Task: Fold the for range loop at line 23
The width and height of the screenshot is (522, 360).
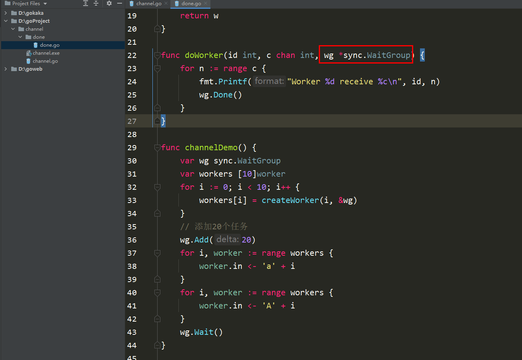Action: pos(157,69)
